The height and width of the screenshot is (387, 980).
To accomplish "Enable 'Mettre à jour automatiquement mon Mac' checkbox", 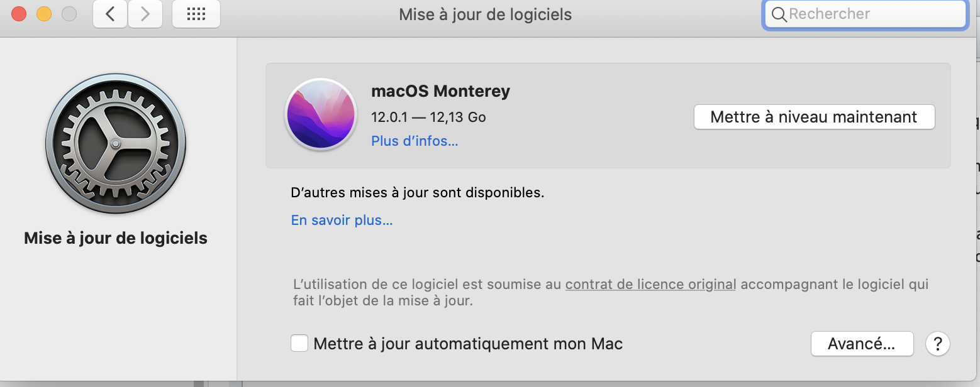I will point(299,344).
